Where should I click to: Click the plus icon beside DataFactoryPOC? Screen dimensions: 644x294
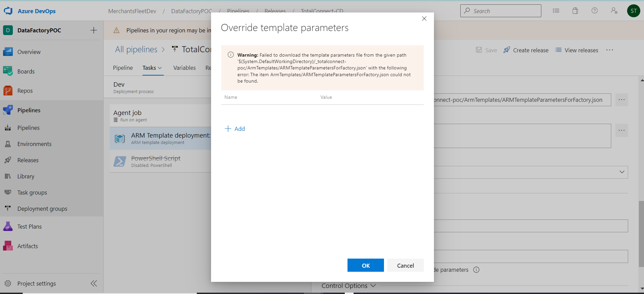click(x=94, y=30)
